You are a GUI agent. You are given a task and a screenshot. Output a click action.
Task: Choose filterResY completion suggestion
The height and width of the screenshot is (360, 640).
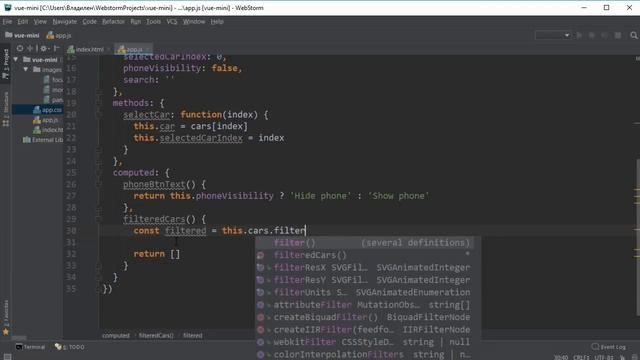(x=364, y=280)
